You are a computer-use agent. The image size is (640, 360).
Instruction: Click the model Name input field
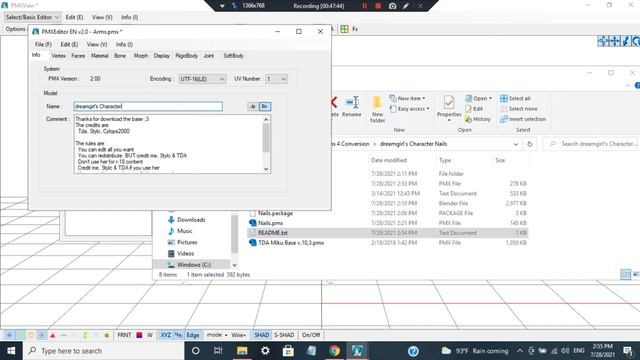click(x=148, y=107)
